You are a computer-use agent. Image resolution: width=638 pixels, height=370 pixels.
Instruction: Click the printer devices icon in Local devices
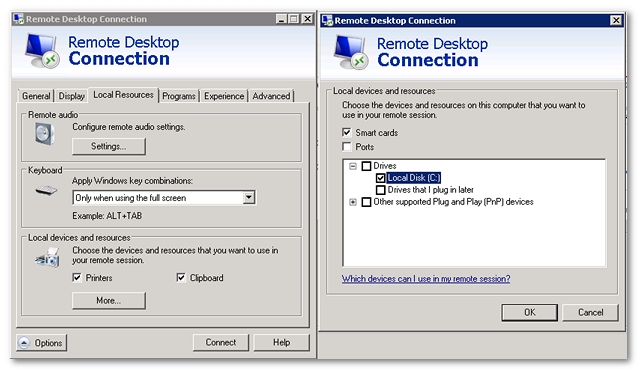pyautogui.click(x=48, y=258)
